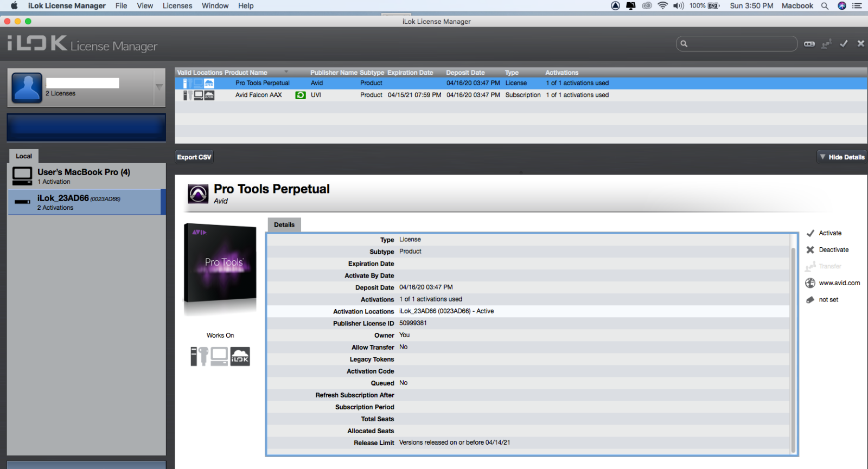The height and width of the screenshot is (469, 868).
Task: Click the not set tag label
Action: (x=828, y=300)
